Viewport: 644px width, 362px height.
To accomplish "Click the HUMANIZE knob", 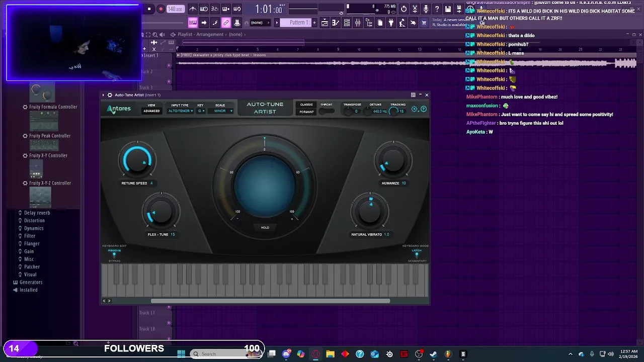I will (x=393, y=161).
